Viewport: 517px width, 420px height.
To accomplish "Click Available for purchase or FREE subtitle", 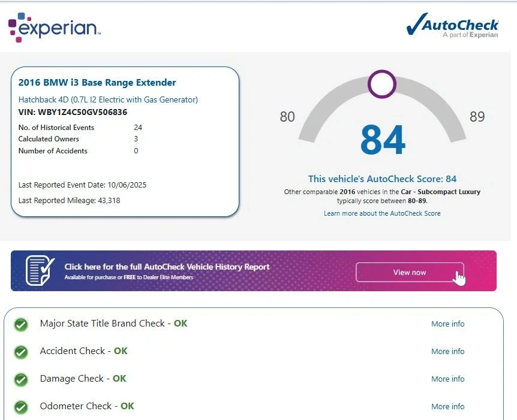I will [x=129, y=277].
